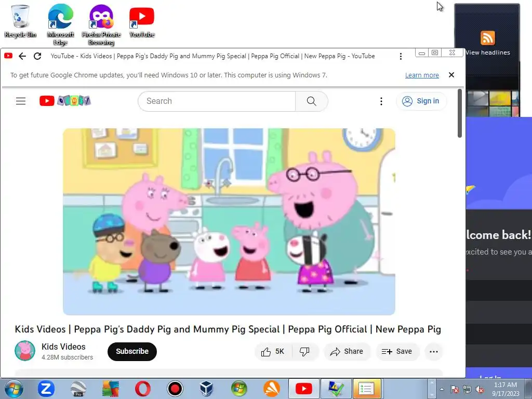
Task: Subscribe to Kids Videos channel
Action: 132,352
